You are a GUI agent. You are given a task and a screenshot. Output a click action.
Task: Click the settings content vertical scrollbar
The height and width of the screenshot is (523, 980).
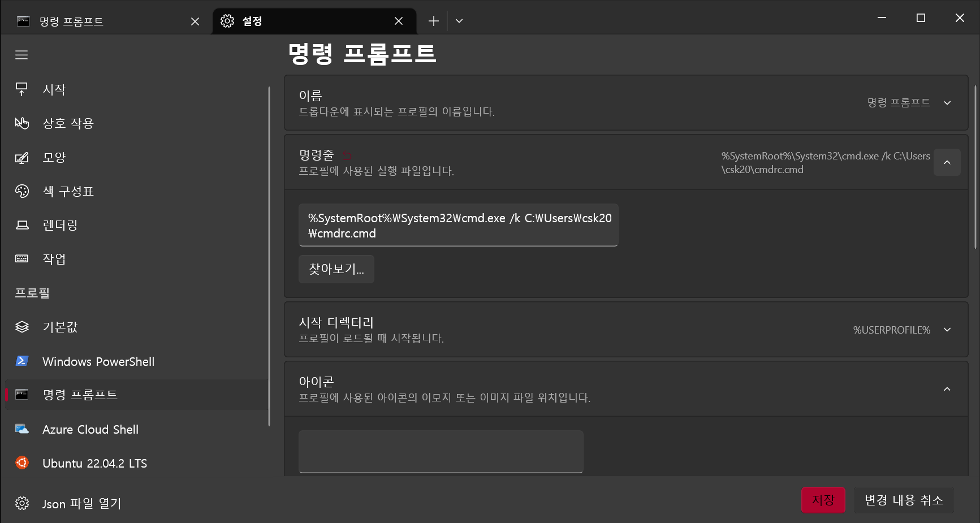click(x=975, y=167)
